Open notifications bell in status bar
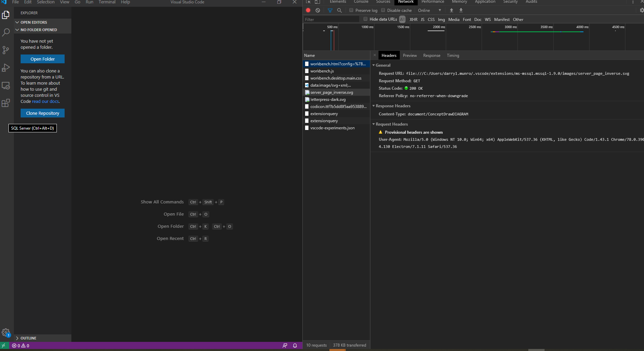The height and width of the screenshot is (351, 644). coord(295,346)
